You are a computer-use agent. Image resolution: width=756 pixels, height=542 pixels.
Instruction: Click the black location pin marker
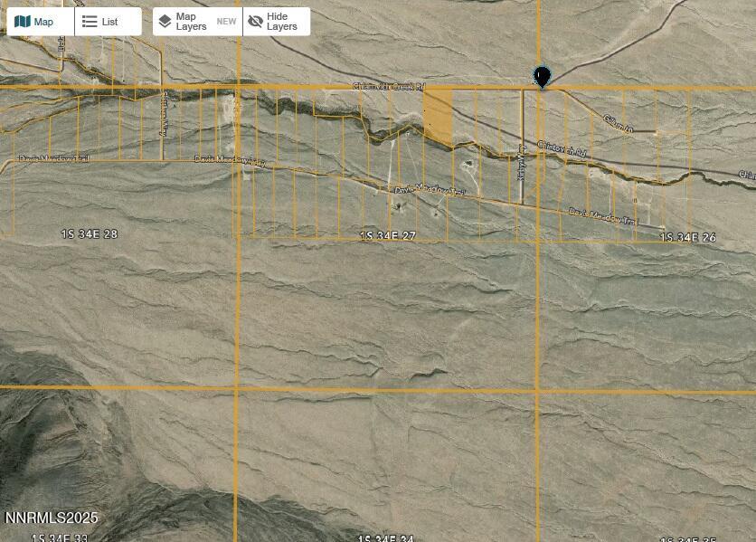[543, 77]
